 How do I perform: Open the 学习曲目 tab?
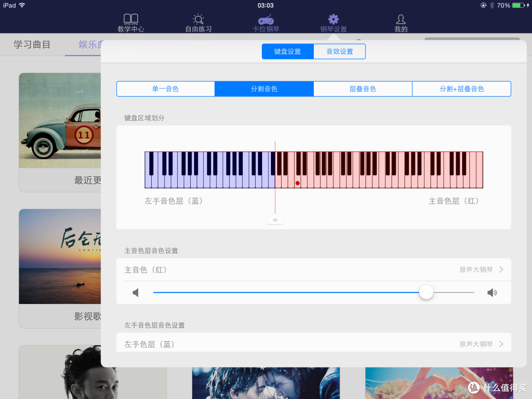pos(32,44)
